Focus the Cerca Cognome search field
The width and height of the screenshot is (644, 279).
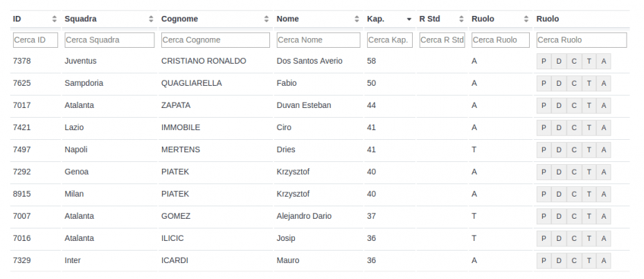[x=215, y=40]
